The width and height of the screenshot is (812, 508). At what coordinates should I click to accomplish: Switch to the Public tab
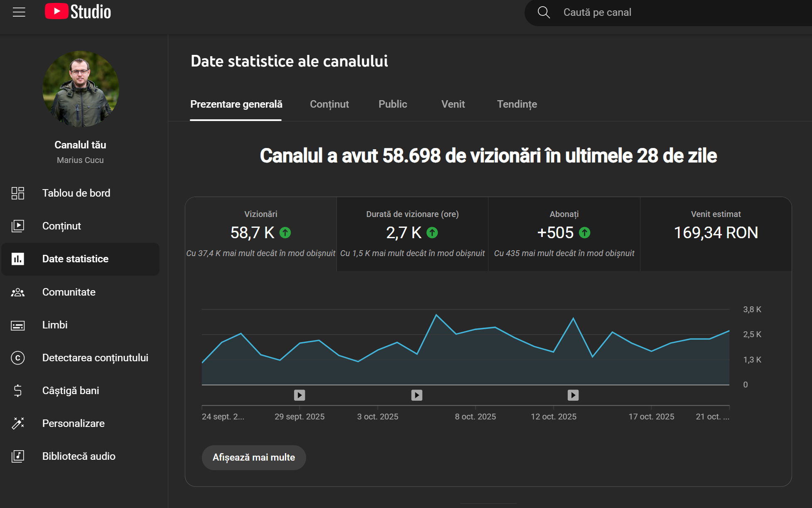pyautogui.click(x=393, y=104)
